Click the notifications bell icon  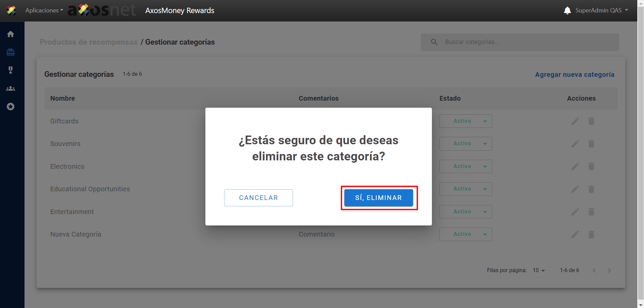pyautogui.click(x=567, y=10)
